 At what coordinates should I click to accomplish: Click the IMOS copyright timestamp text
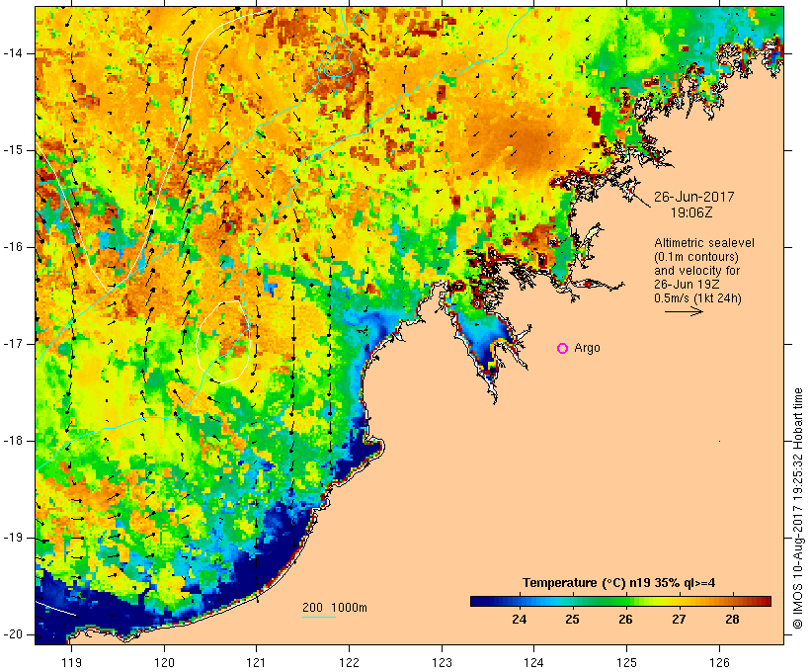[x=798, y=509]
